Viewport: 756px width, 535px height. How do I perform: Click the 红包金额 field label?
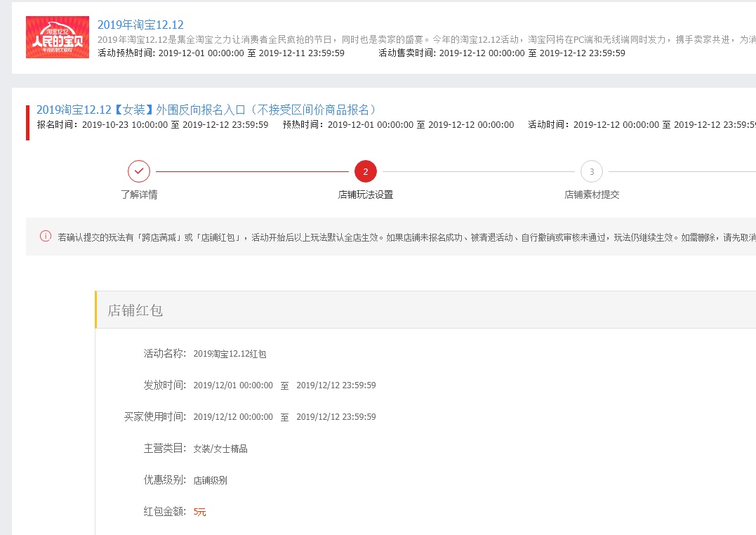pos(164,511)
